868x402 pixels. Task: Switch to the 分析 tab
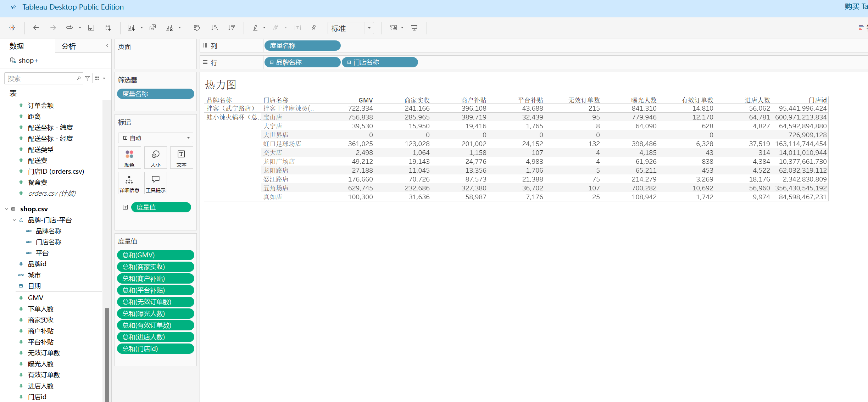(x=69, y=46)
